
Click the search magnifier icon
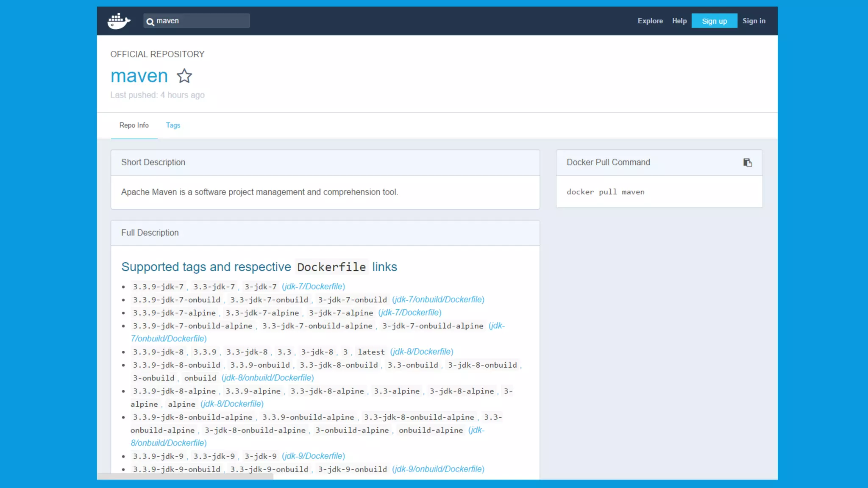[150, 22]
